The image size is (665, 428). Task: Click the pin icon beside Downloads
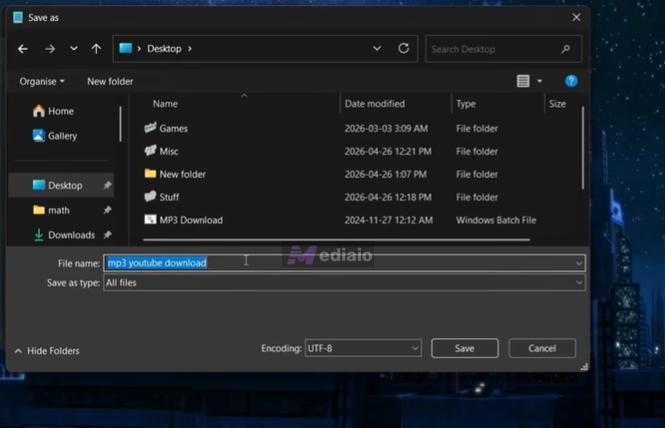coord(107,235)
